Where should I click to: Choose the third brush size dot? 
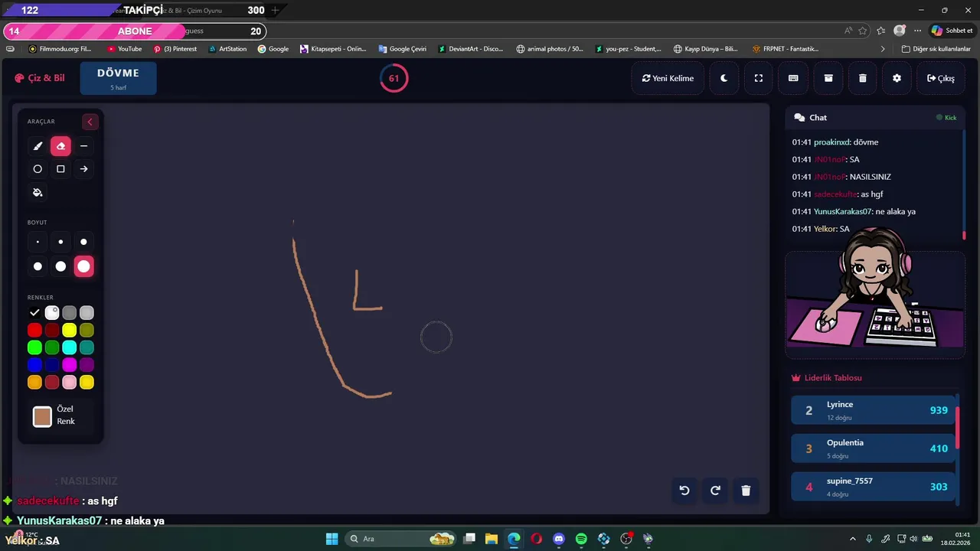pyautogui.click(x=83, y=242)
